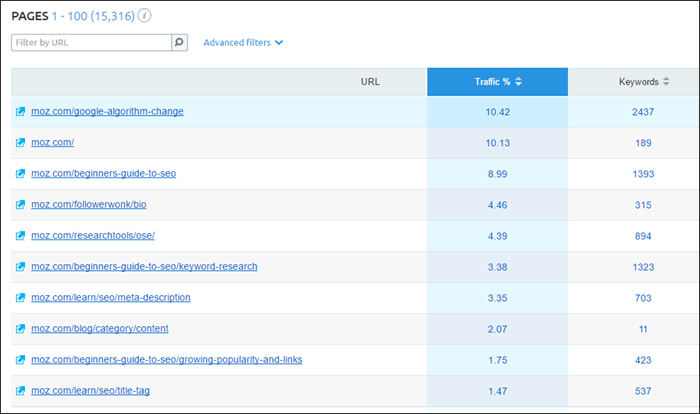Click the keywords count 11

tap(643, 329)
